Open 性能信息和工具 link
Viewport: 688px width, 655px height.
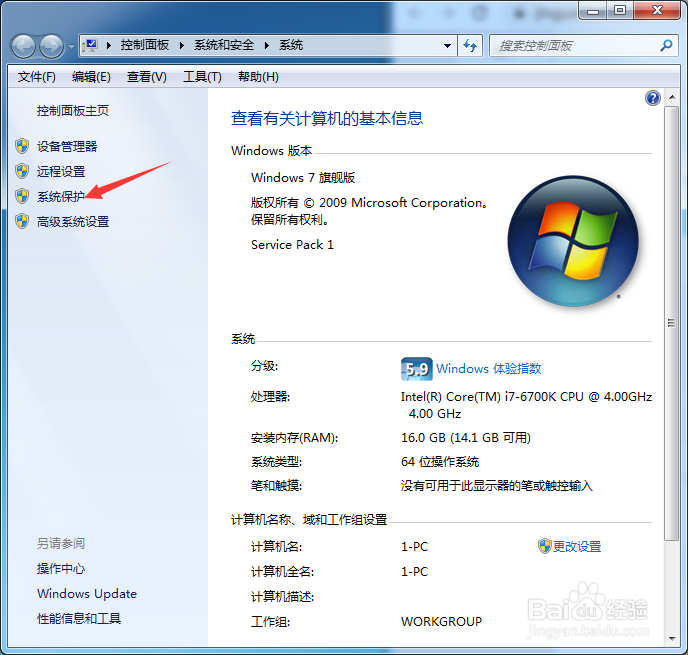pyautogui.click(x=79, y=619)
